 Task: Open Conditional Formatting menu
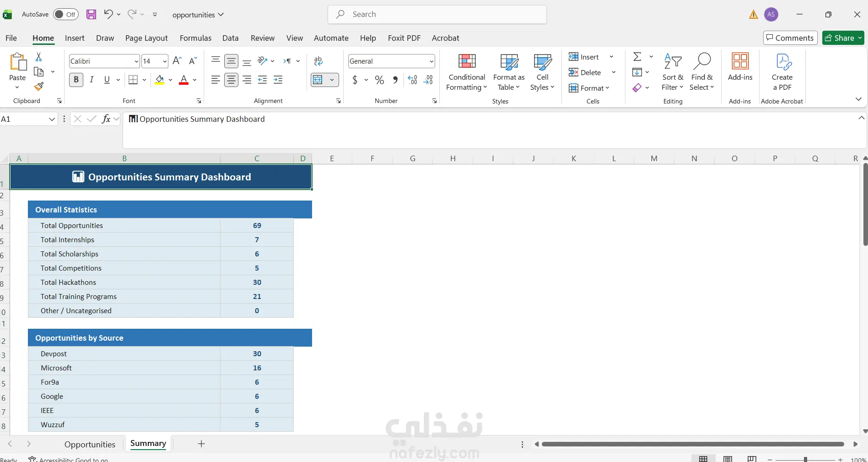click(467, 72)
